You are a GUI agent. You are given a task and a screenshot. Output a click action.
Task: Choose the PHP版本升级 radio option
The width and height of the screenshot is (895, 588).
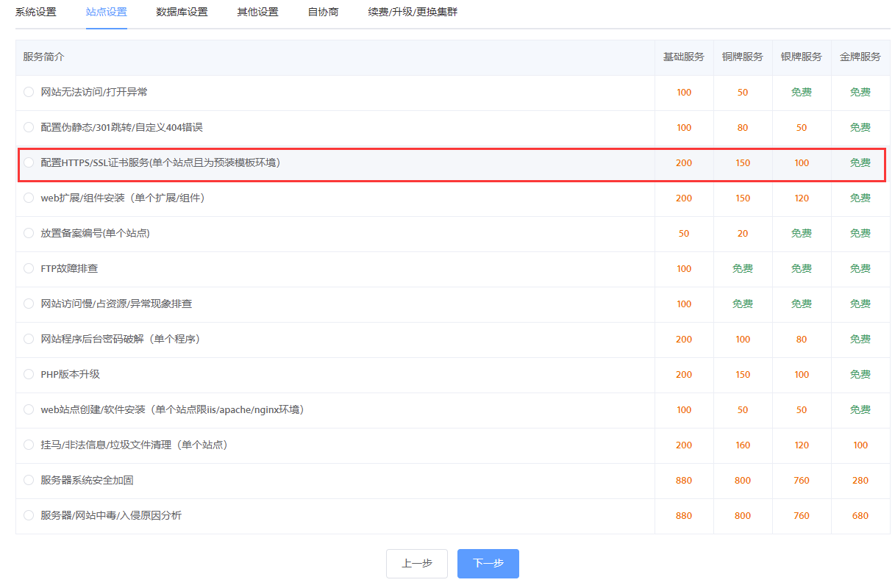29,374
